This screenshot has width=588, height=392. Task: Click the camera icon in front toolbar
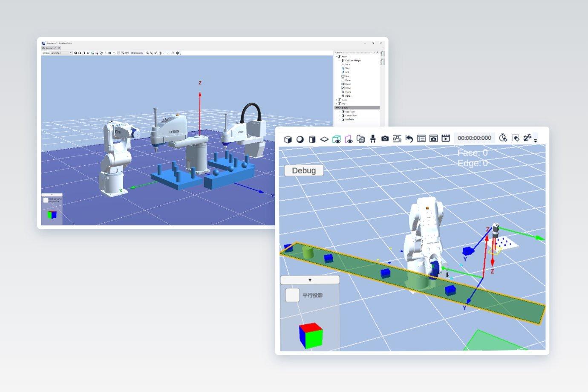click(385, 139)
